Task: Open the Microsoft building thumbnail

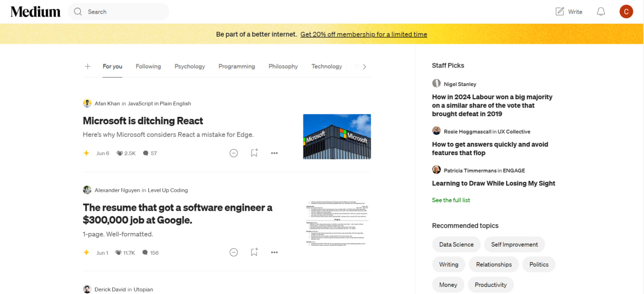Action: point(337,136)
